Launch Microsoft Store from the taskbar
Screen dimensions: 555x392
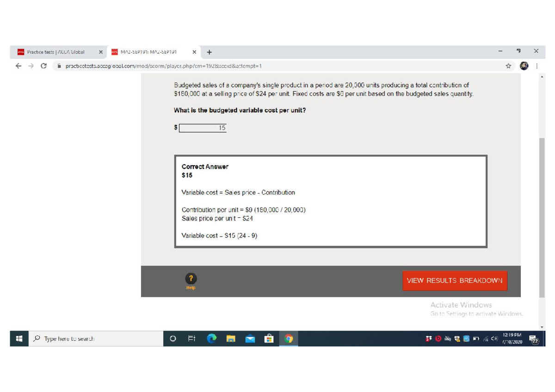(269, 338)
